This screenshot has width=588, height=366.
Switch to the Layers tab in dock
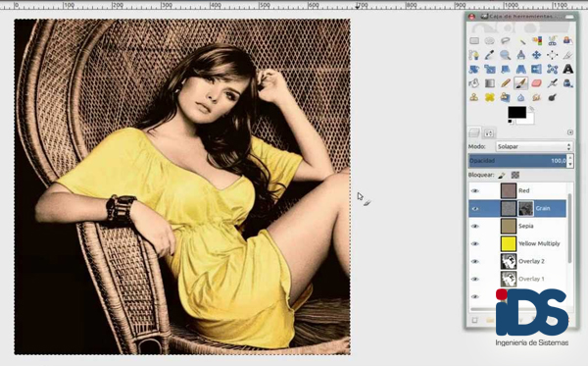[474, 132]
